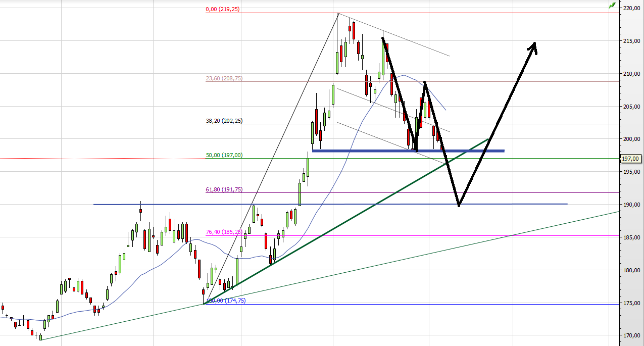Click the 170,00 label on price axis
This screenshot has width=644, height=346.
click(x=631, y=335)
